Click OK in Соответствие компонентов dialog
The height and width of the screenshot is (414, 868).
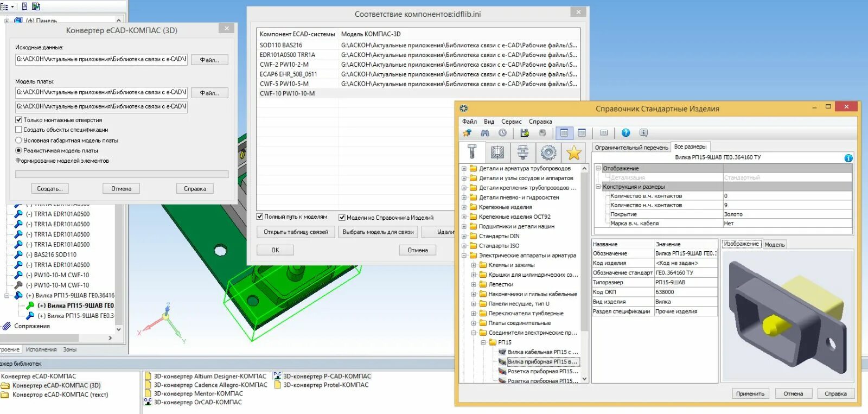[275, 250]
